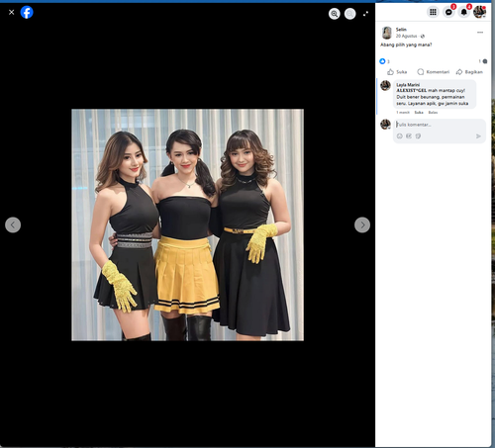Open the account profile menu
Image resolution: width=495 pixels, height=448 pixels.
pyautogui.click(x=479, y=12)
